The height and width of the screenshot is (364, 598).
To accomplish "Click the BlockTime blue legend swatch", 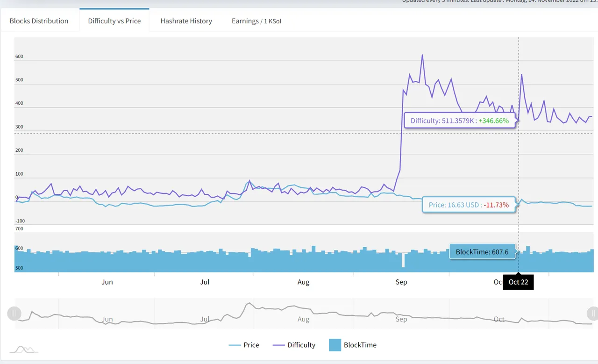I will [335, 345].
